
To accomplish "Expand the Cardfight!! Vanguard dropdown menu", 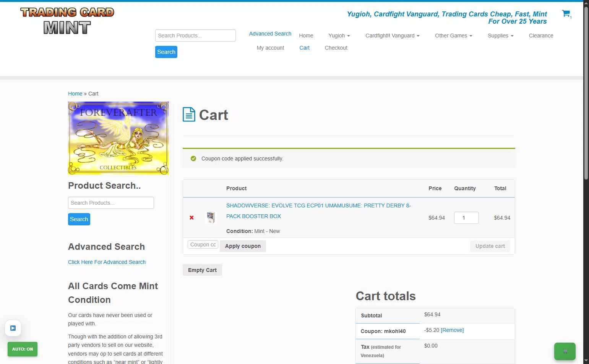I will 392,36.
